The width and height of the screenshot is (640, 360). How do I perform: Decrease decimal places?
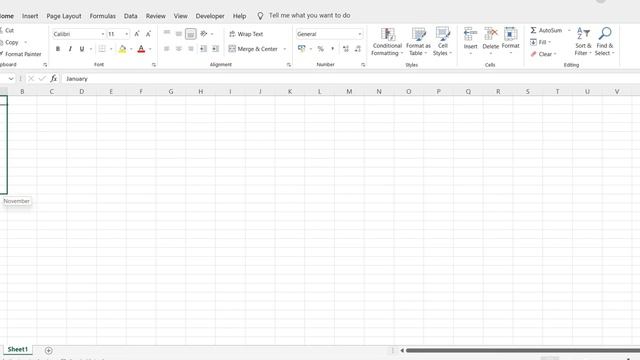pos(358,49)
